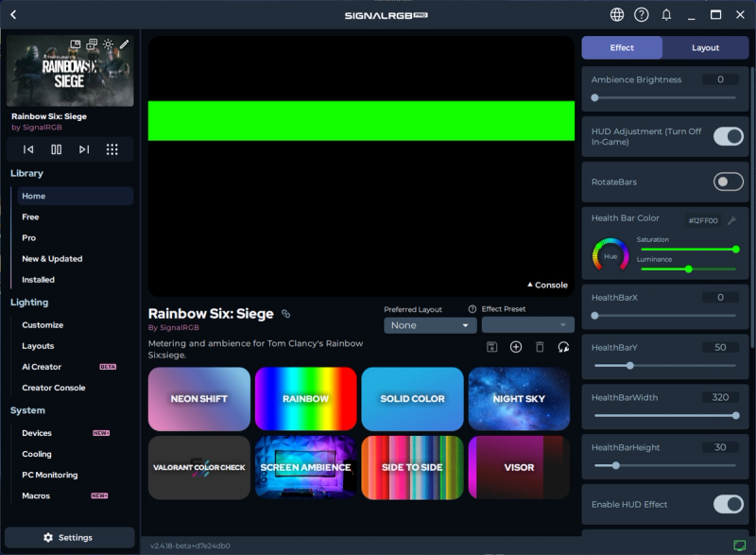Open the Effect Preset dropdown
The image size is (756, 555).
527,325
